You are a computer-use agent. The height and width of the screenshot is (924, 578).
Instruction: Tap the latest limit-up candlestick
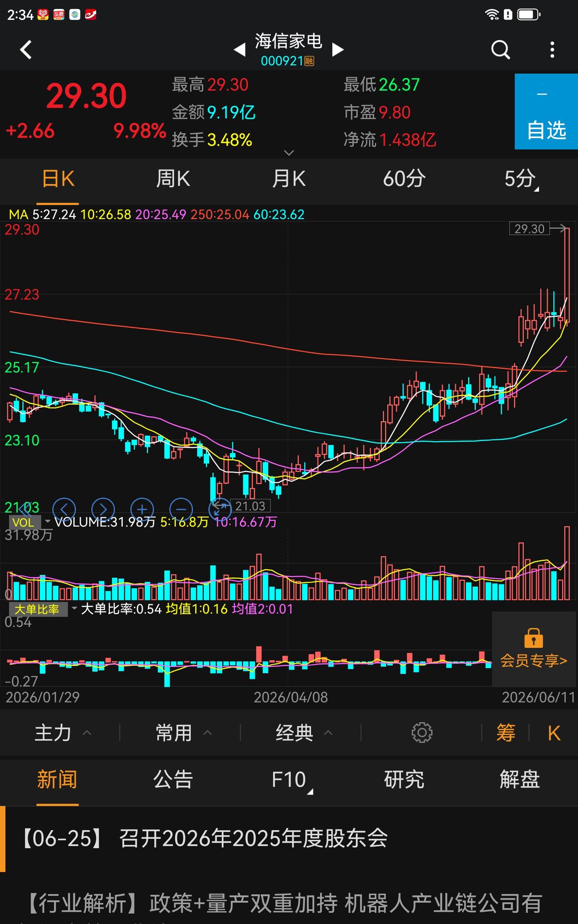567,275
